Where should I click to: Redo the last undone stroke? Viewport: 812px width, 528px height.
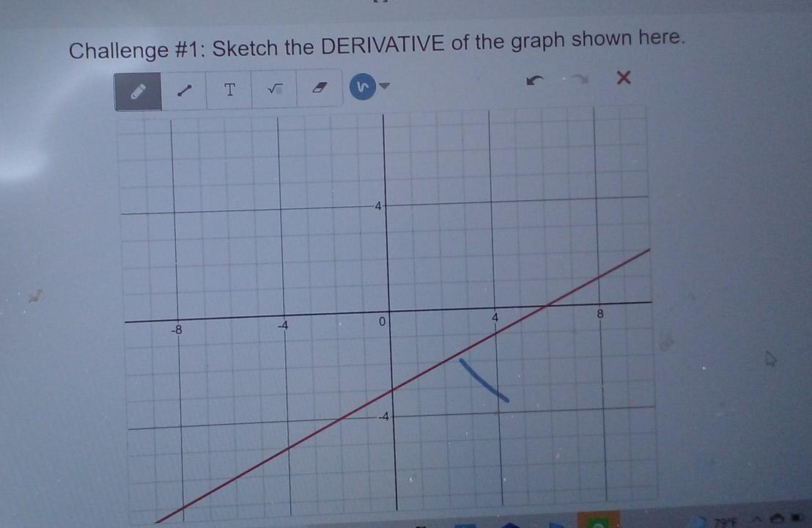coord(580,78)
